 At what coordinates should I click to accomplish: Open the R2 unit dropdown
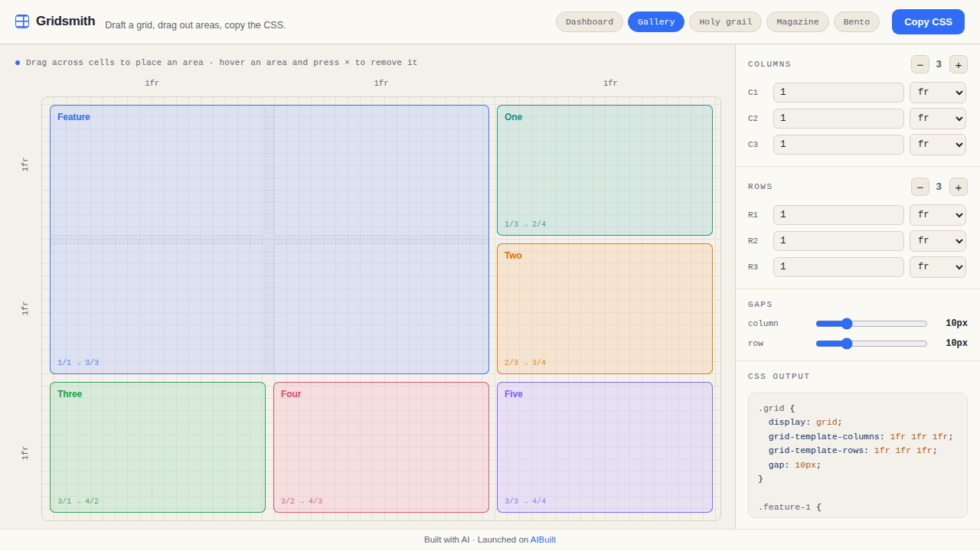pos(938,241)
